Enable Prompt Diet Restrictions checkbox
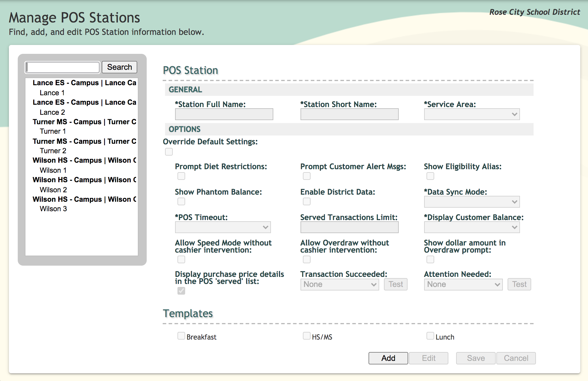Image resolution: width=588 pixels, height=381 pixels. tap(181, 176)
